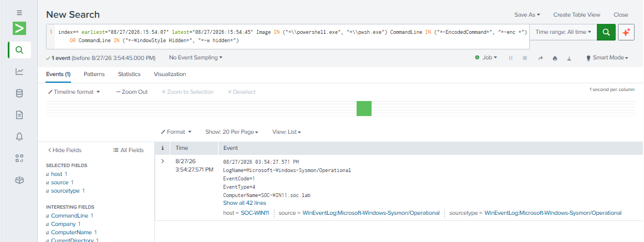The height and width of the screenshot is (242, 644).
Task: Open the reports document sidebar icon
Action: pos(19,115)
